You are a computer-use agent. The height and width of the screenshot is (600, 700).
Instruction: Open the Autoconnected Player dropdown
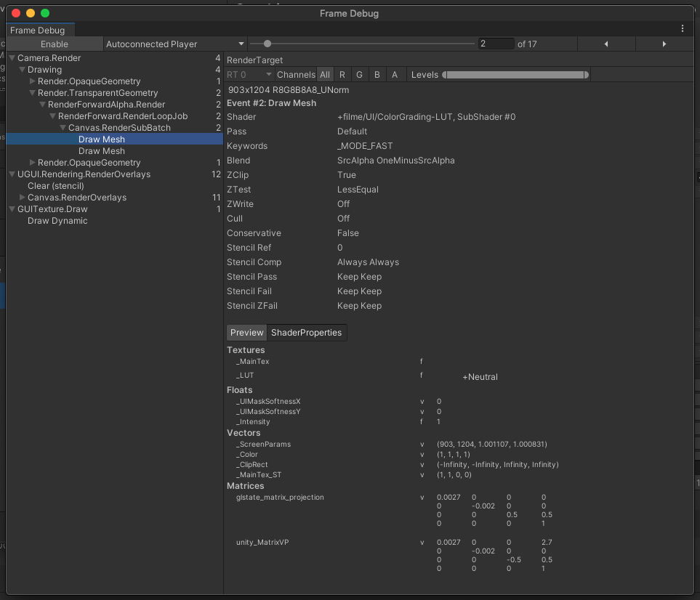(x=174, y=44)
